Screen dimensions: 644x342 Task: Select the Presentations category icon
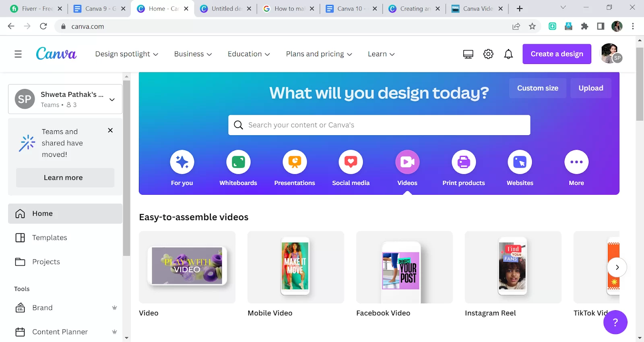[295, 162]
